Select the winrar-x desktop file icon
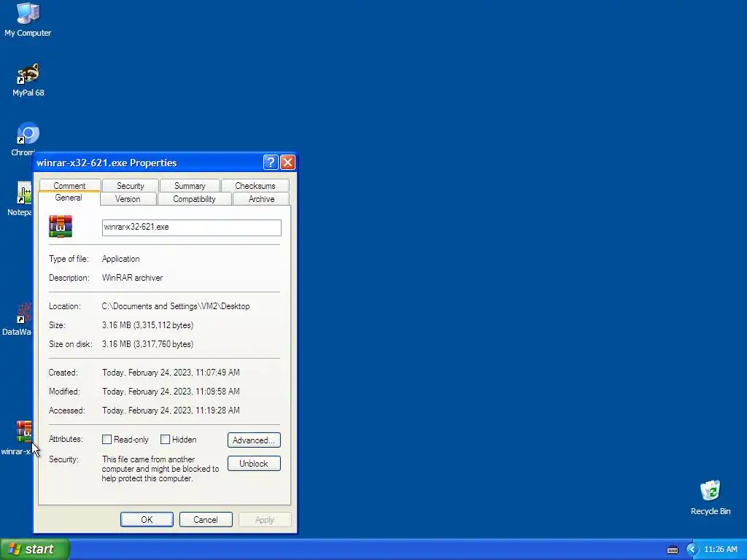The height and width of the screenshot is (560, 747). (x=24, y=432)
